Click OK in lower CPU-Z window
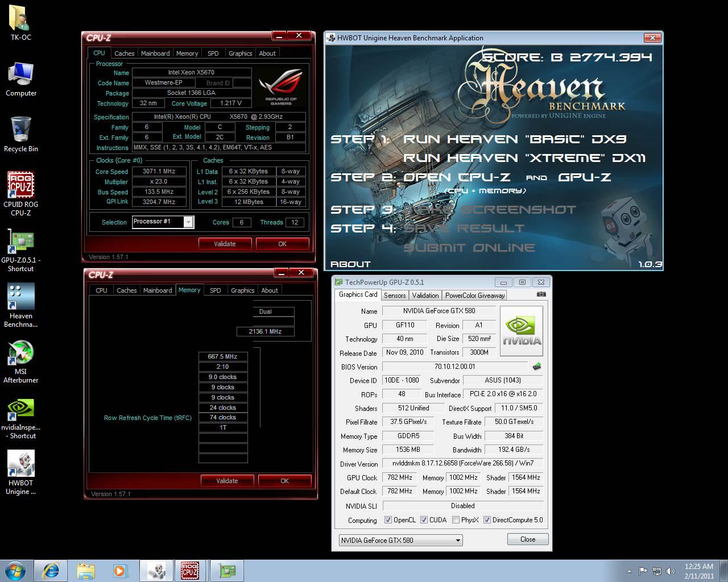The width and height of the screenshot is (728, 582). click(x=284, y=481)
